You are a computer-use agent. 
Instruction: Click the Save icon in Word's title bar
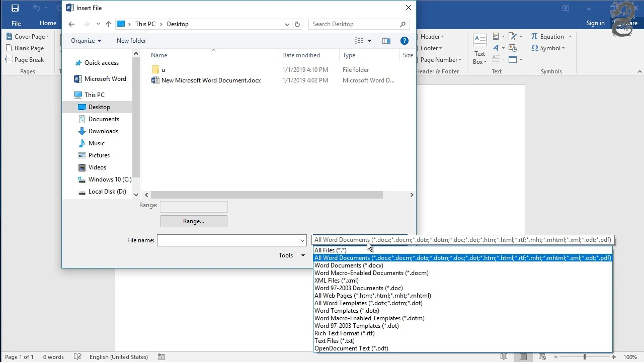coord(15,8)
